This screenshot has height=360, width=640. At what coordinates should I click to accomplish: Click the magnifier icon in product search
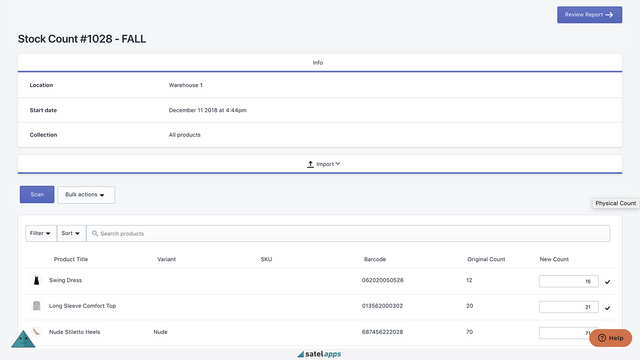click(95, 233)
